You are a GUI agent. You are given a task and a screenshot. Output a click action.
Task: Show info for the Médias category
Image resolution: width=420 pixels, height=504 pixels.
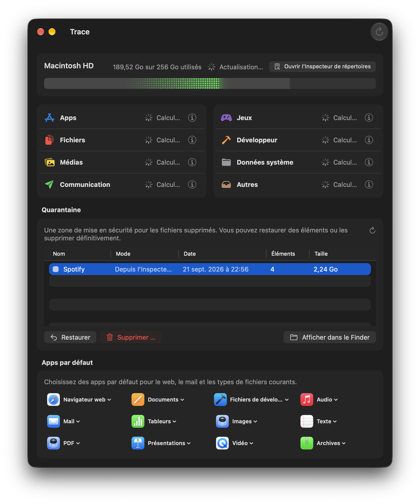coord(192,162)
